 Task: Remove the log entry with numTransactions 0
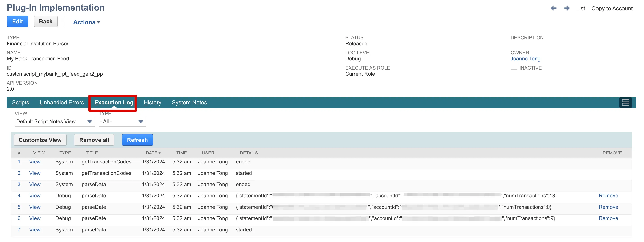pos(608,207)
